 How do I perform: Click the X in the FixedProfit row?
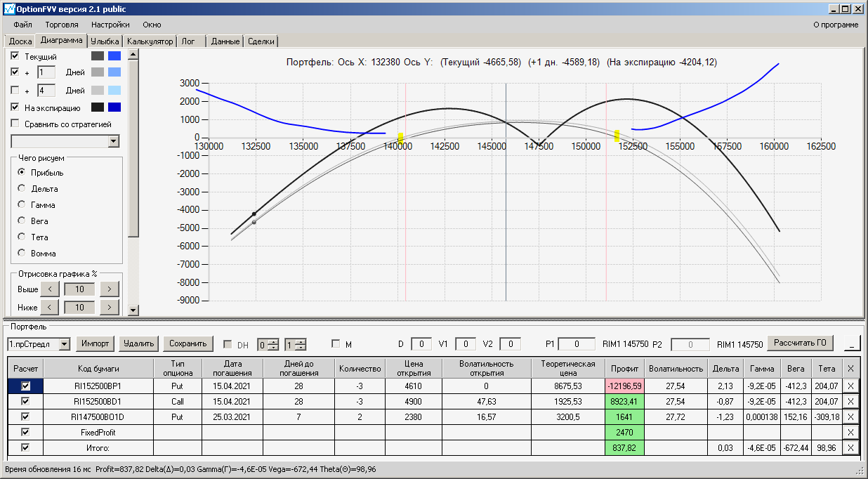pos(850,432)
